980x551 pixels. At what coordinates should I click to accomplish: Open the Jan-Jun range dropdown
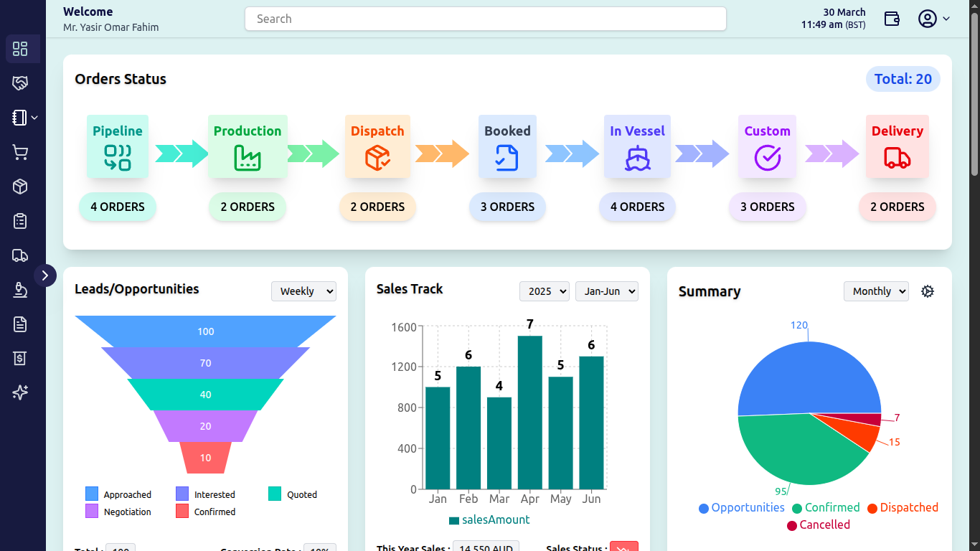(607, 291)
